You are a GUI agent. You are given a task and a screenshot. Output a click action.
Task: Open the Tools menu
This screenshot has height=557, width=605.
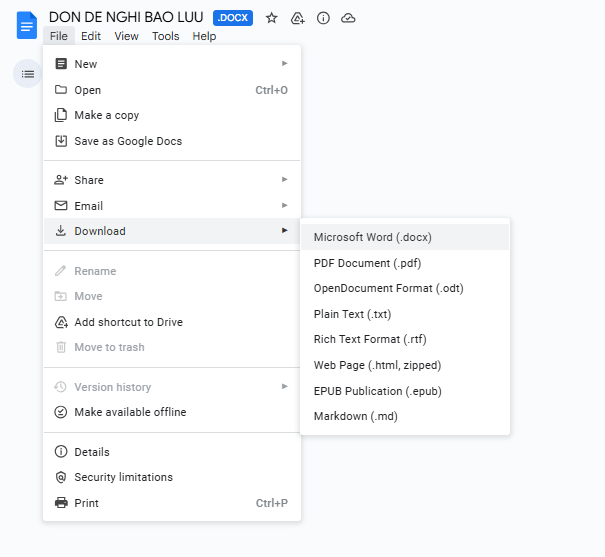[166, 36]
